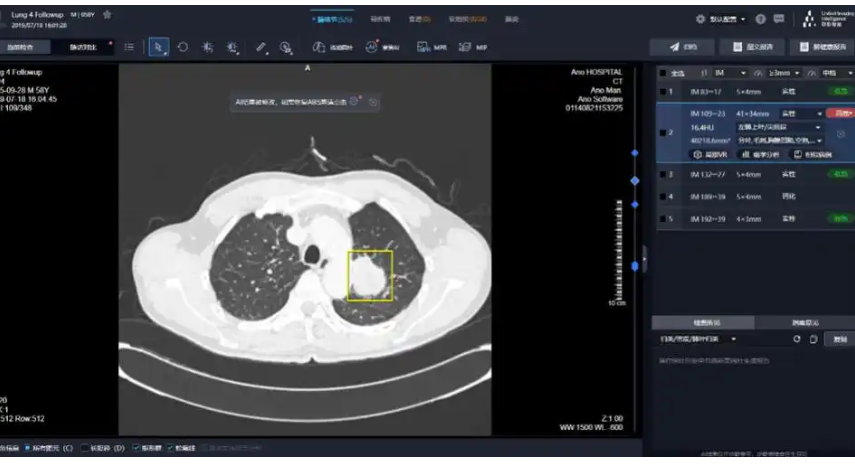Open the MIP view

pos(473,47)
